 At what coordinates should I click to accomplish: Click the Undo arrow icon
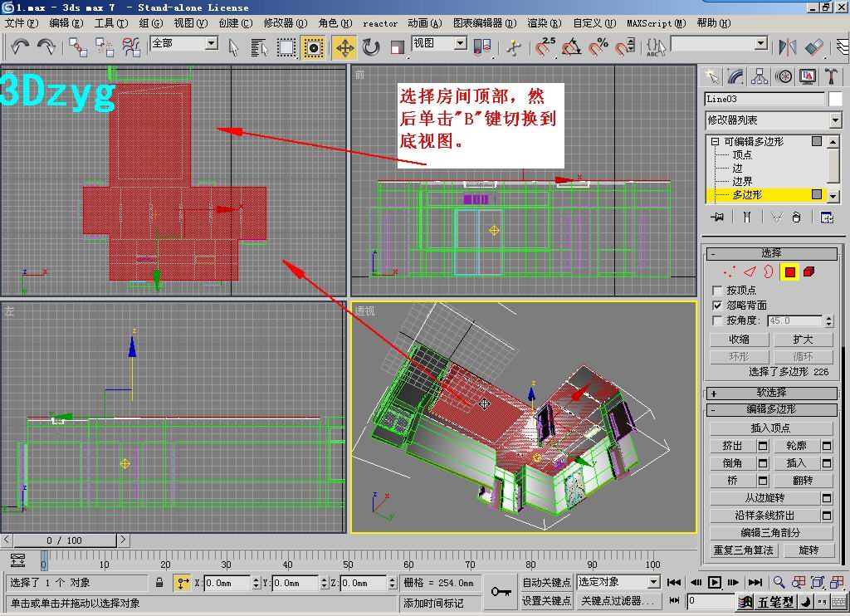point(19,47)
